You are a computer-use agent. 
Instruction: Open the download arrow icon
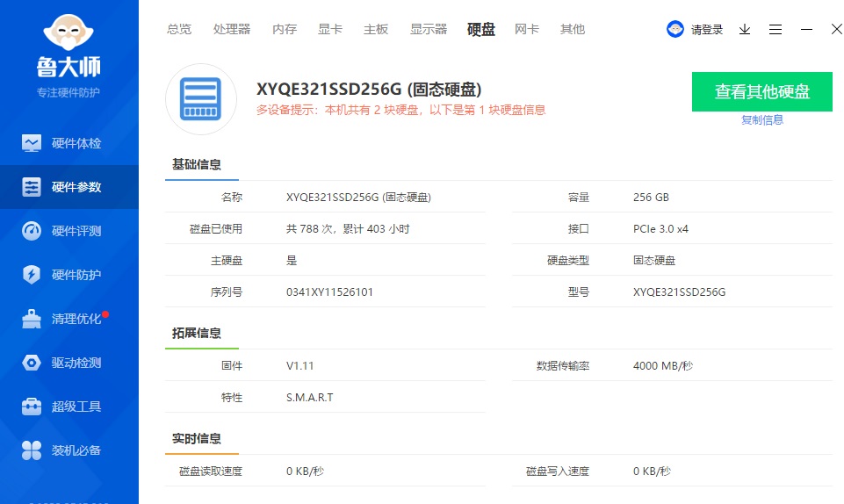[745, 29]
